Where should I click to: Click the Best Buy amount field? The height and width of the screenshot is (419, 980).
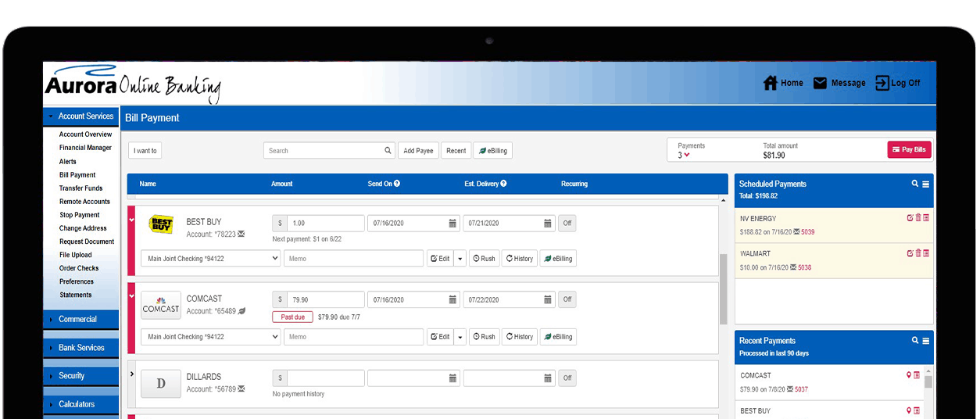click(325, 224)
